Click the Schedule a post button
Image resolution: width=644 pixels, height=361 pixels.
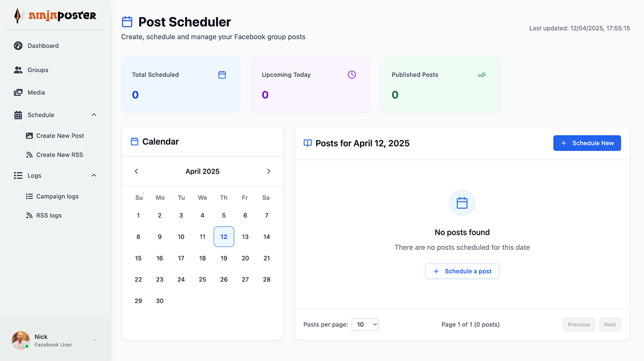[462, 271]
